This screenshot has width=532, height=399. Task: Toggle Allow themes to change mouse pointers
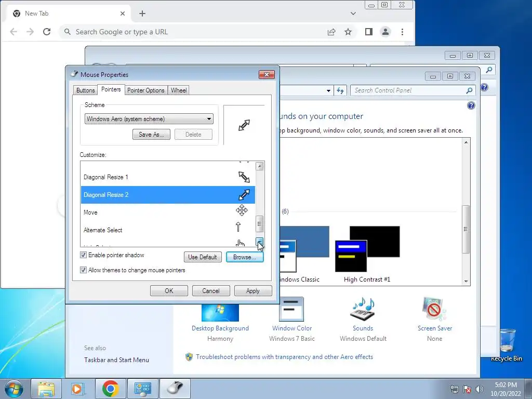click(x=83, y=270)
